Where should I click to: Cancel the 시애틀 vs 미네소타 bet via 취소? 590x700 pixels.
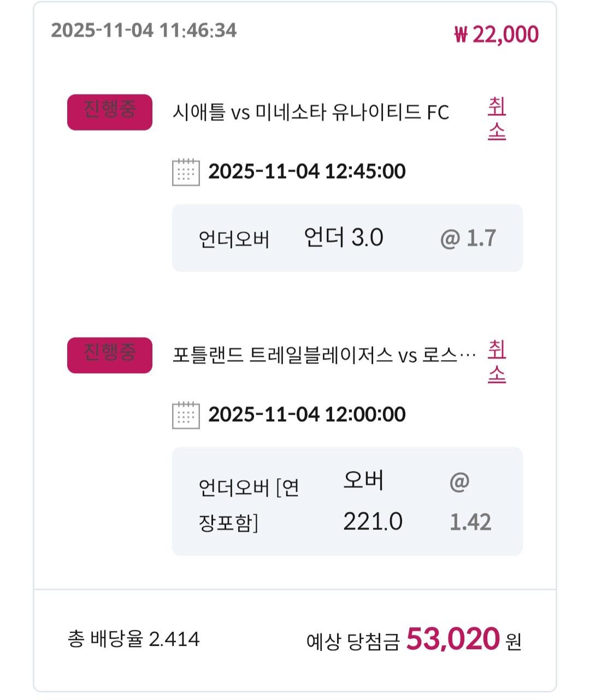(497, 119)
